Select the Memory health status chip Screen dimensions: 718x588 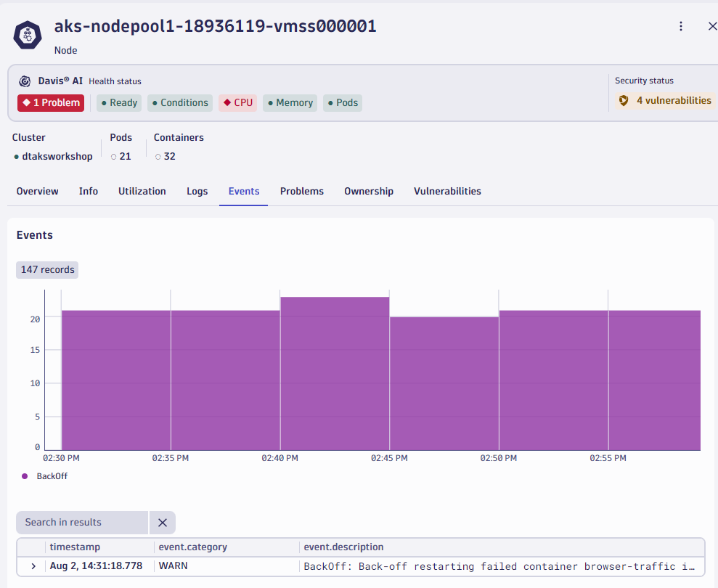click(x=290, y=103)
